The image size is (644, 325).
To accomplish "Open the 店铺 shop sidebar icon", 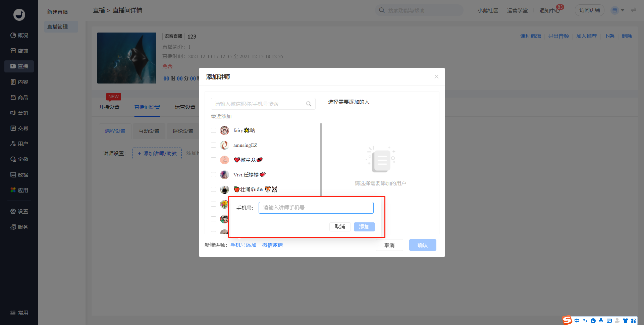I will pos(13,51).
